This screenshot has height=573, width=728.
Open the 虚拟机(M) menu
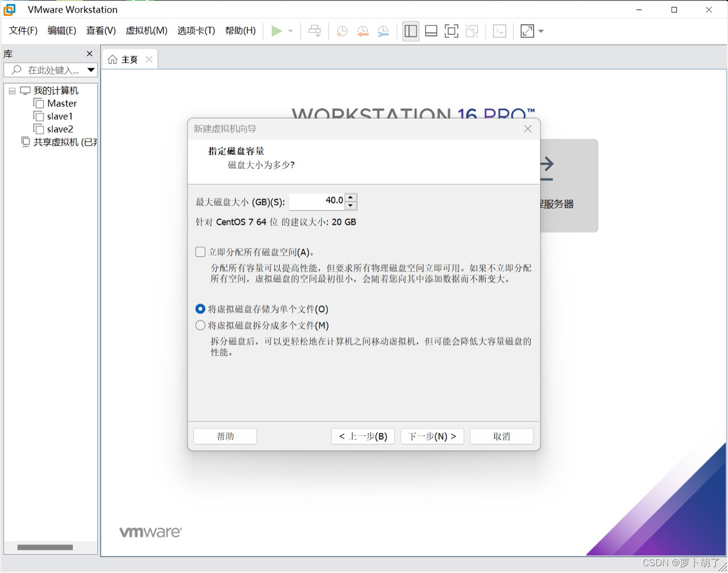point(147,31)
